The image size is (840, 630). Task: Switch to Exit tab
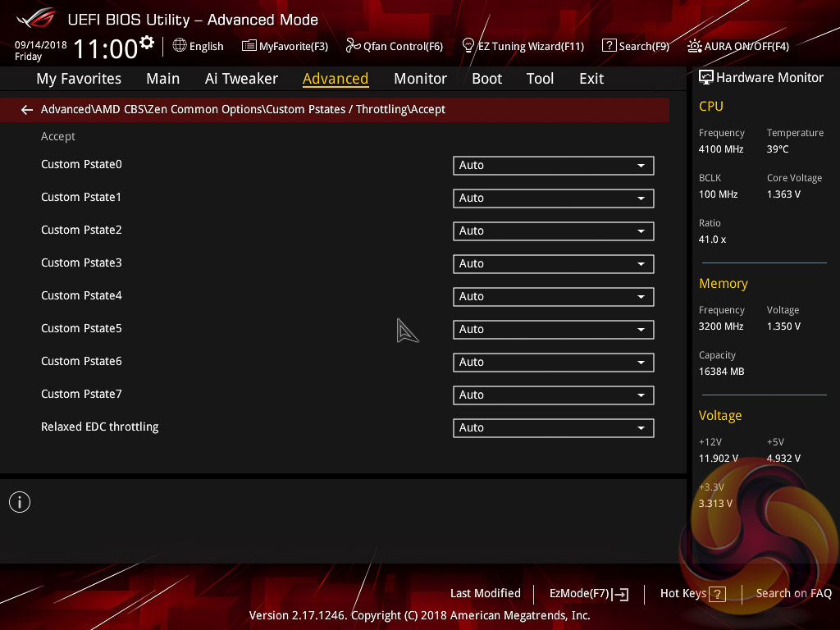(591, 79)
